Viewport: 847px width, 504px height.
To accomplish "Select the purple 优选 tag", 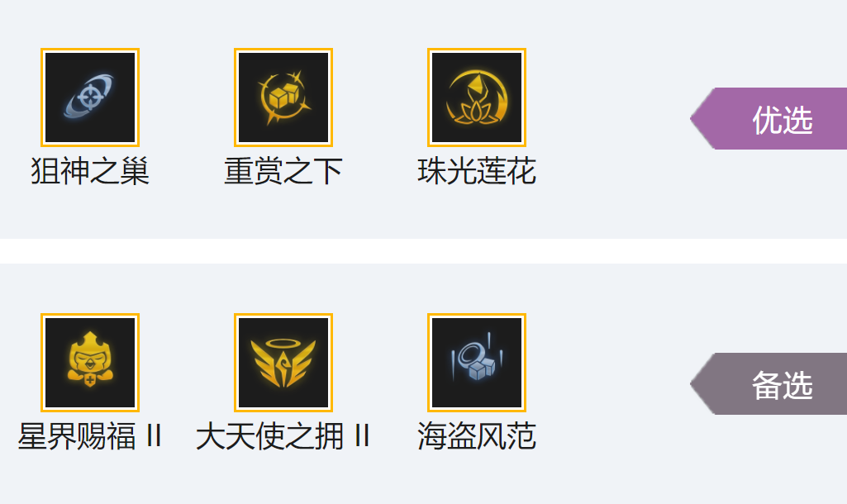I will tap(768, 118).
